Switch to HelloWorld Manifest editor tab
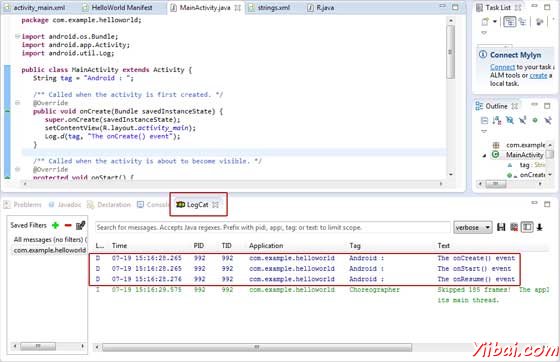The image size is (560, 362). click(117, 7)
